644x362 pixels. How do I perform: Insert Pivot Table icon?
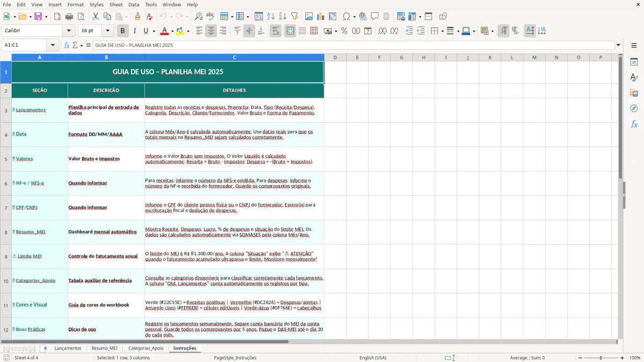pyautogui.click(x=333, y=17)
